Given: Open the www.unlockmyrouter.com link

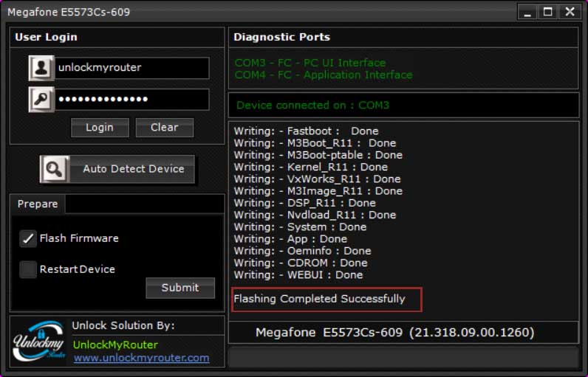Looking at the screenshot, I should pyautogui.click(x=141, y=358).
